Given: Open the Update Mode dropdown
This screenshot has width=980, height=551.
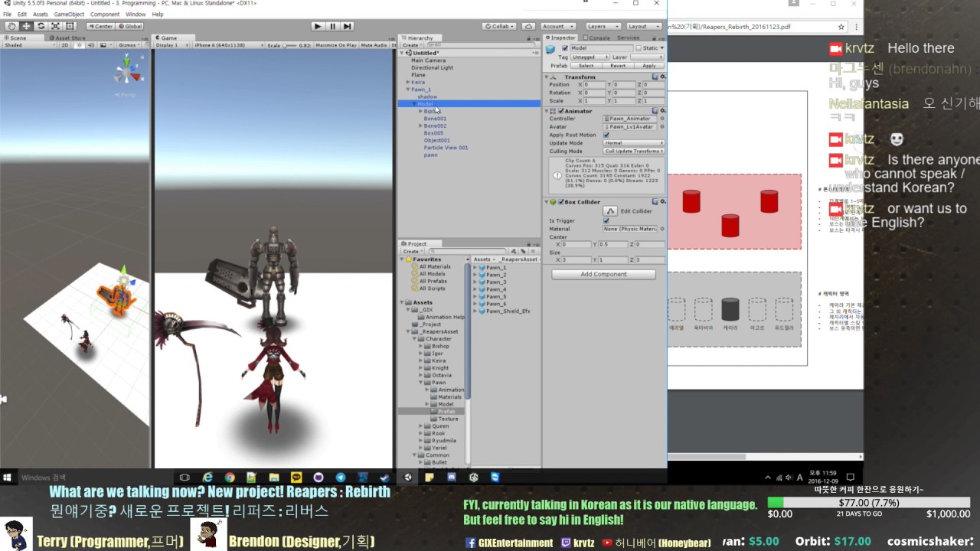Looking at the screenshot, I should (633, 143).
